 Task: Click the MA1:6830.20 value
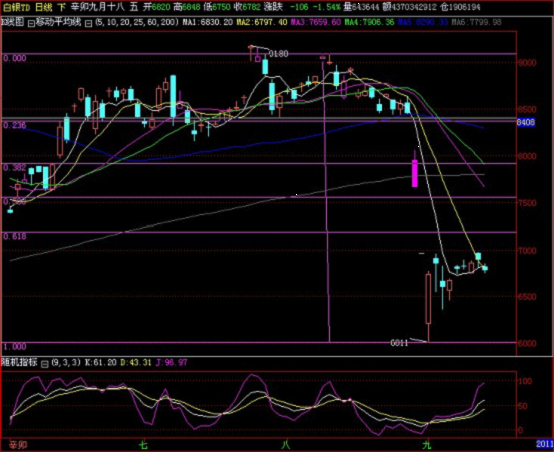[207, 22]
